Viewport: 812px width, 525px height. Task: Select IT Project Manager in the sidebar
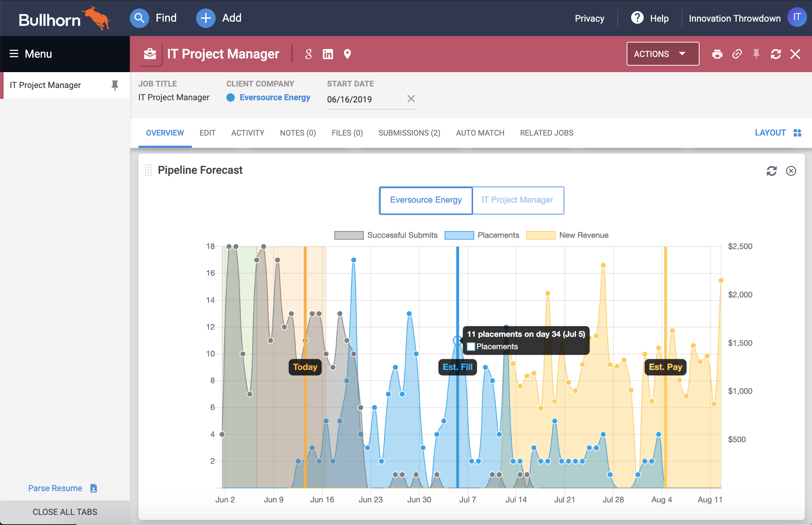pyautogui.click(x=45, y=85)
